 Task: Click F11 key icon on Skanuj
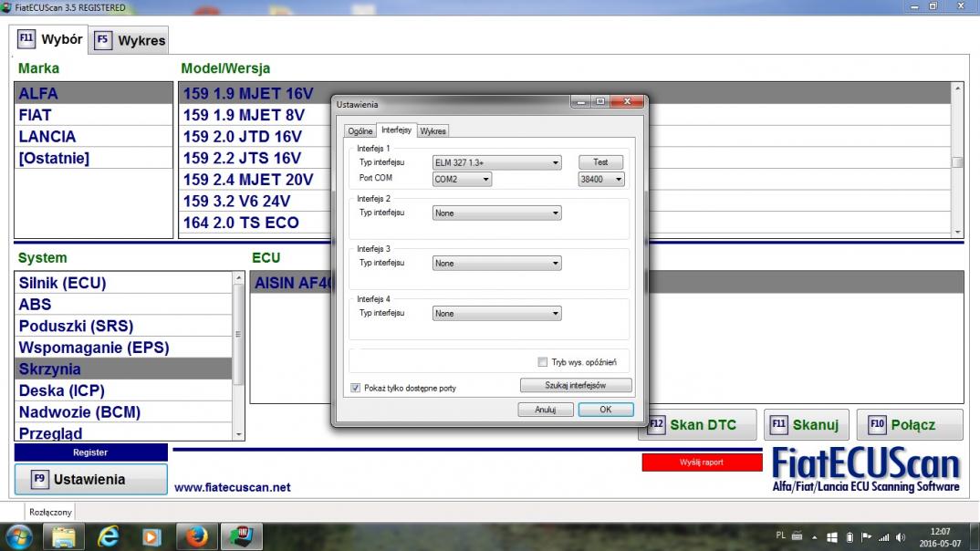(778, 425)
